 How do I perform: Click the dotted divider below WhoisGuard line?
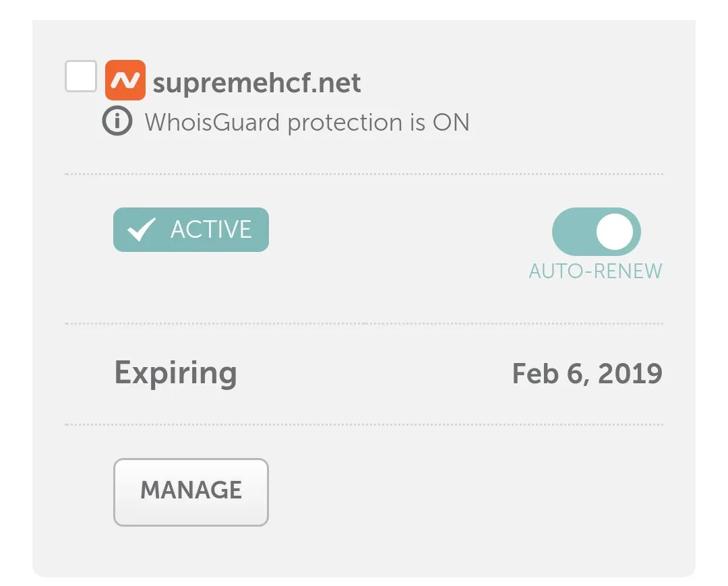[364, 174]
